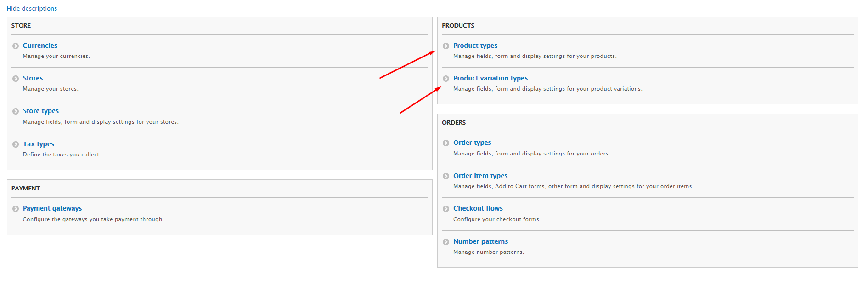Open the Stores management link
Image resolution: width=868 pixels, height=298 pixels.
pyautogui.click(x=33, y=78)
